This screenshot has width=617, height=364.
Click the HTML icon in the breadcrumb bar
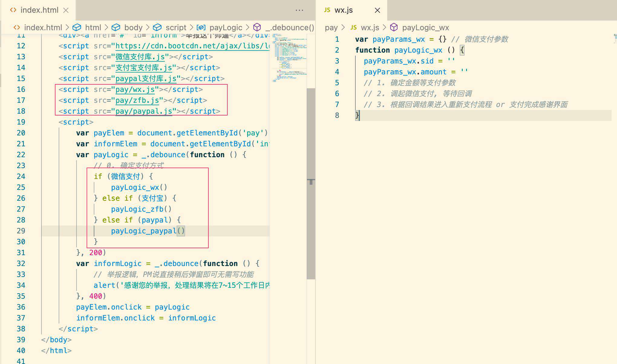17,28
